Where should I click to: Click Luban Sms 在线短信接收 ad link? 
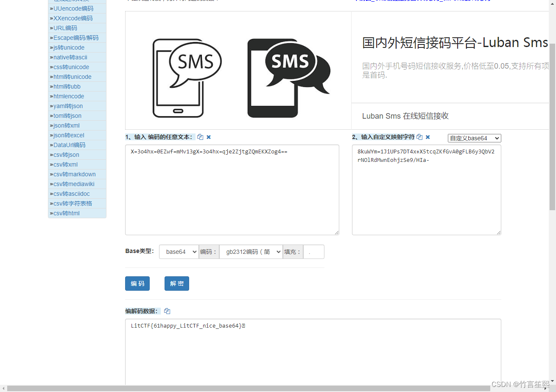[405, 116]
